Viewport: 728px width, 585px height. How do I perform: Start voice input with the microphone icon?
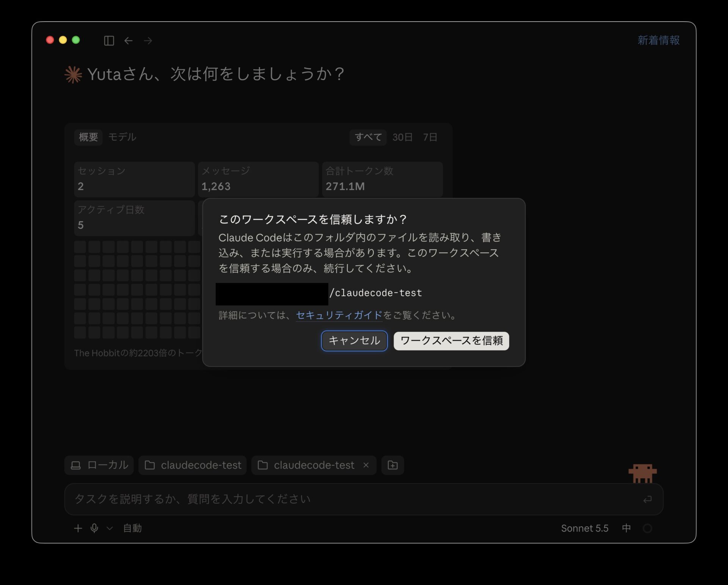[x=94, y=528]
